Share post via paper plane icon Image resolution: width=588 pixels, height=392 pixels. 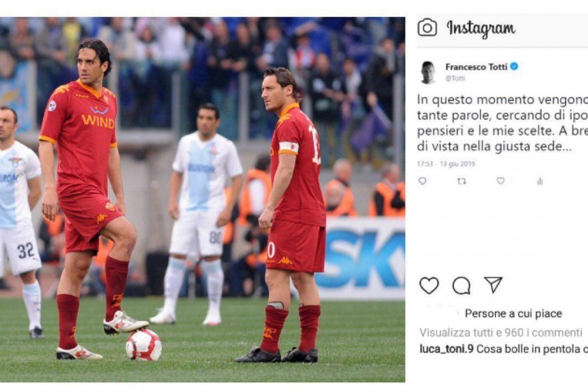tap(493, 285)
